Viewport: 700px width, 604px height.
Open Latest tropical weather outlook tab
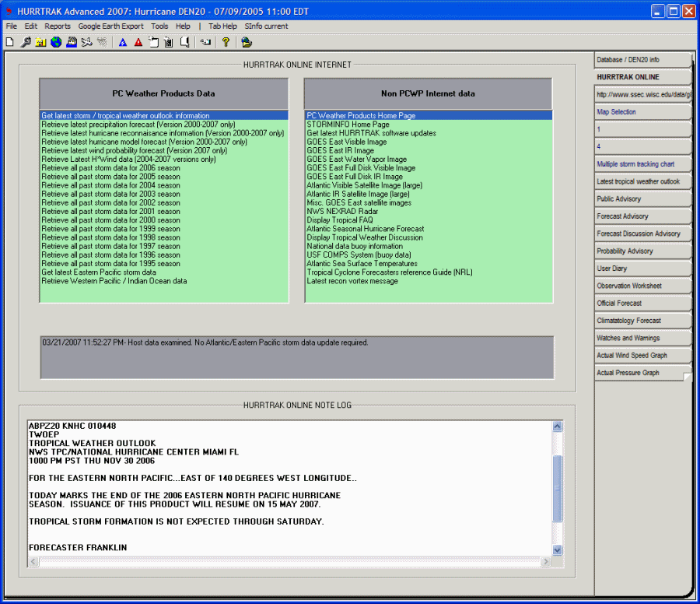click(642, 182)
